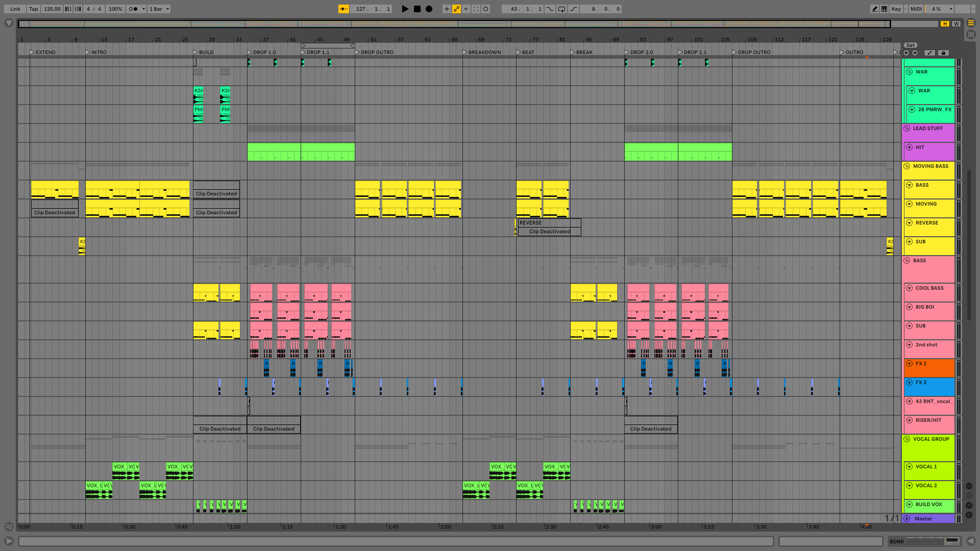Enable MIDI map mode
The image size is (980, 551).
916,9
